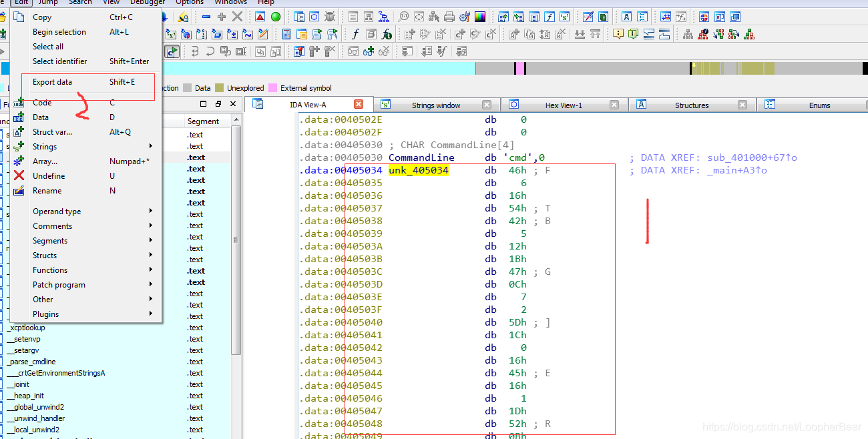Choose Select identifier menu entry
The width and height of the screenshot is (868, 439).
coord(86,61)
